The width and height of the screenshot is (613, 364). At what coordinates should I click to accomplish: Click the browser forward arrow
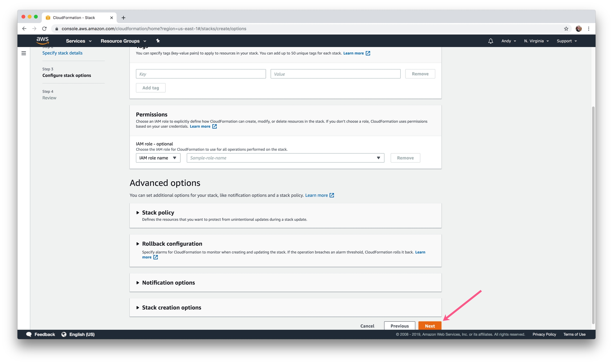pyautogui.click(x=34, y=29)
